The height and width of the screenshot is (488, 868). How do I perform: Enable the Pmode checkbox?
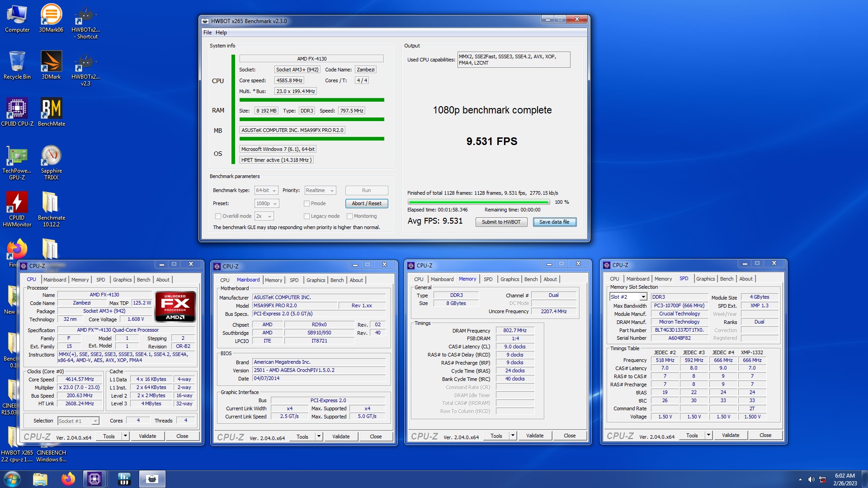click(x=307, y=203)
